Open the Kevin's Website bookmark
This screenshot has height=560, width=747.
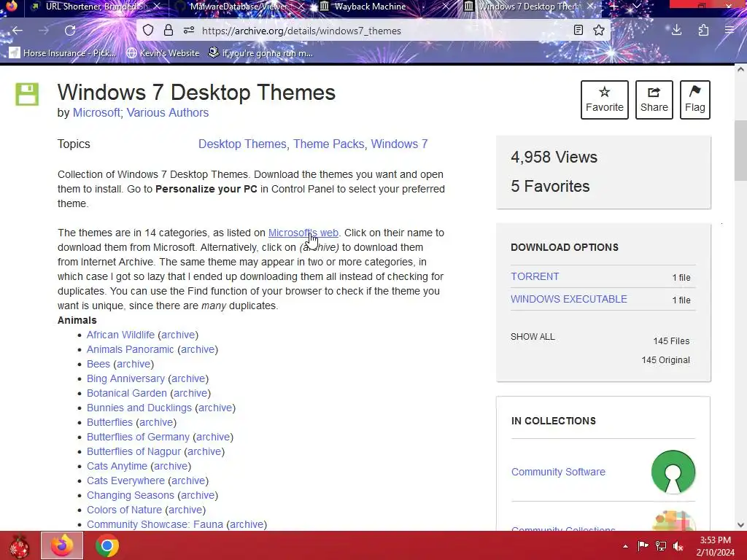click(x=163, y=52)
